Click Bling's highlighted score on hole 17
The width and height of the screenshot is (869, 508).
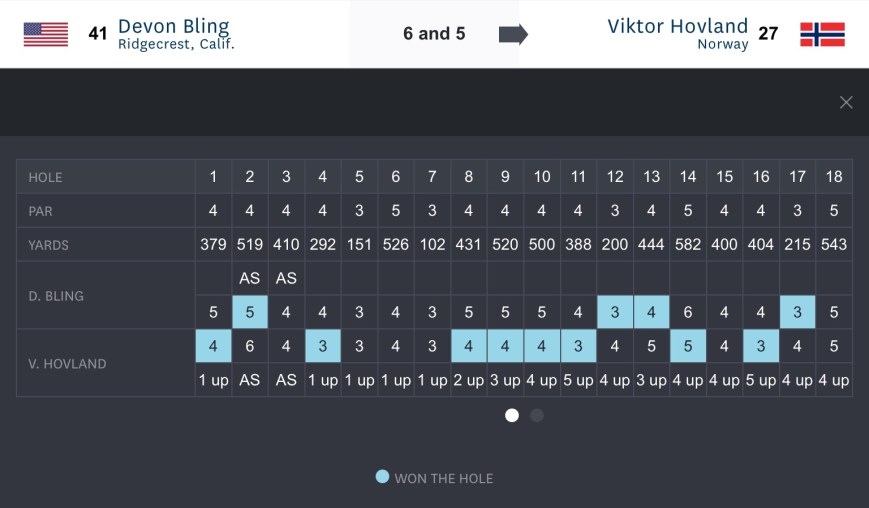click(797, 312)
